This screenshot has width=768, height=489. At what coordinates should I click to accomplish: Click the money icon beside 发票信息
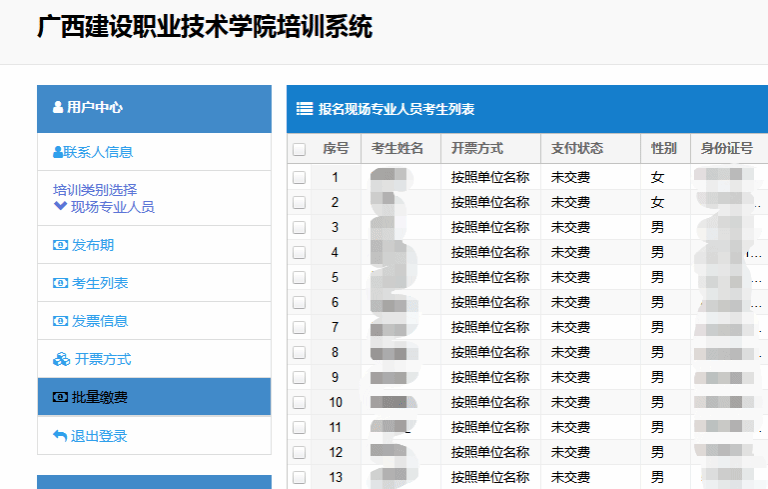(60, 321)
